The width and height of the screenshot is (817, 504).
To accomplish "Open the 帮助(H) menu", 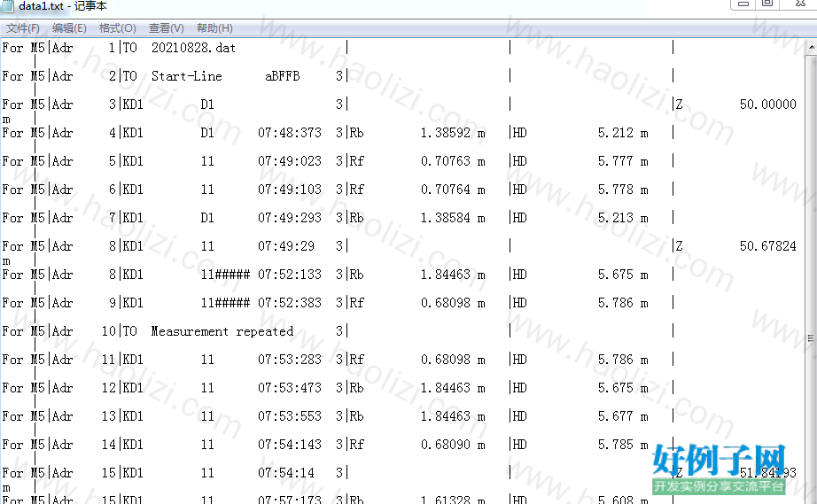I will click(214, 28).
